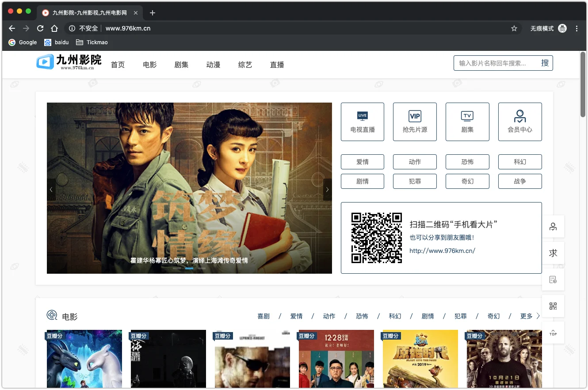Click the first carousel indicator dot

[x=177, y=268]
